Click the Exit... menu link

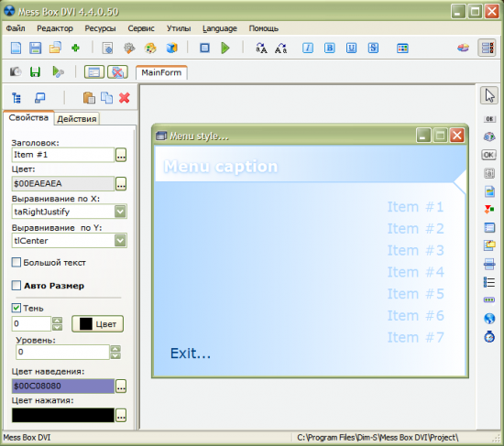coord(191,354)
